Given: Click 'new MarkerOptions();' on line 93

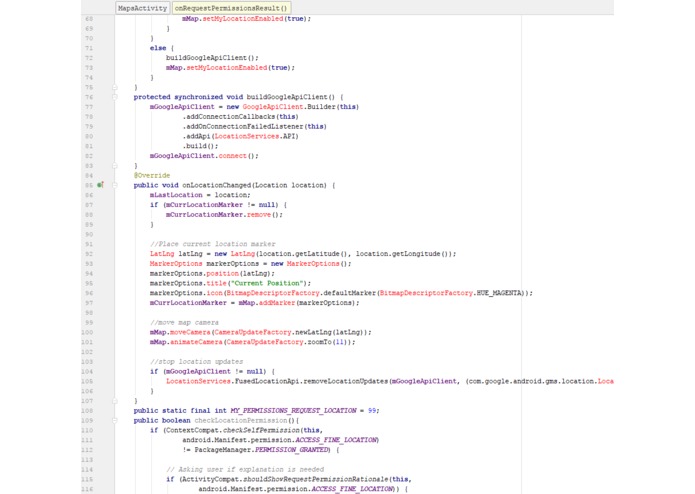Looking at the screenshot, I should [x=311, y=264].
